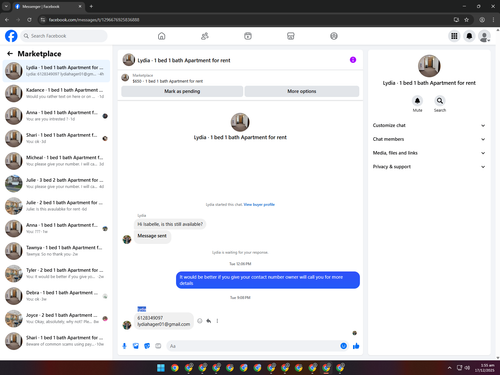500x375 pixels.
Task: Expand Media, files and links section
Action: click(429, 153)
